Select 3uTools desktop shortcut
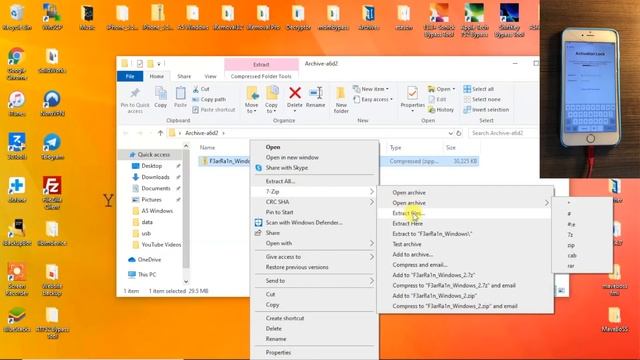This screenshot has width=640, height=360. click(16, 147)
